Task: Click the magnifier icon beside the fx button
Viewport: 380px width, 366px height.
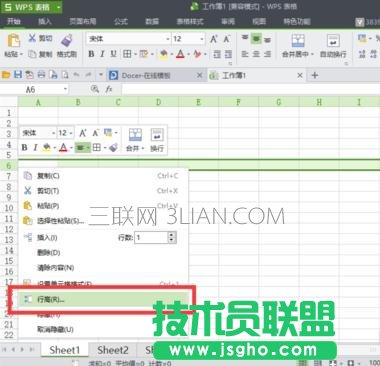Action: coord(95,89)
